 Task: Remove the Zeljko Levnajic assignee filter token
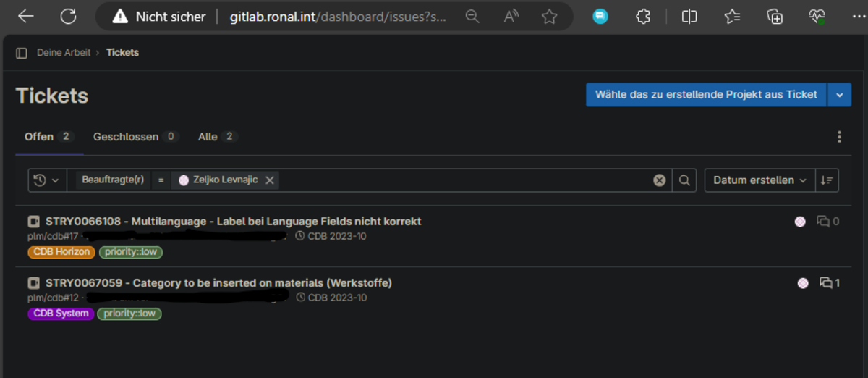pyautogui.click(x=270, y=180)
